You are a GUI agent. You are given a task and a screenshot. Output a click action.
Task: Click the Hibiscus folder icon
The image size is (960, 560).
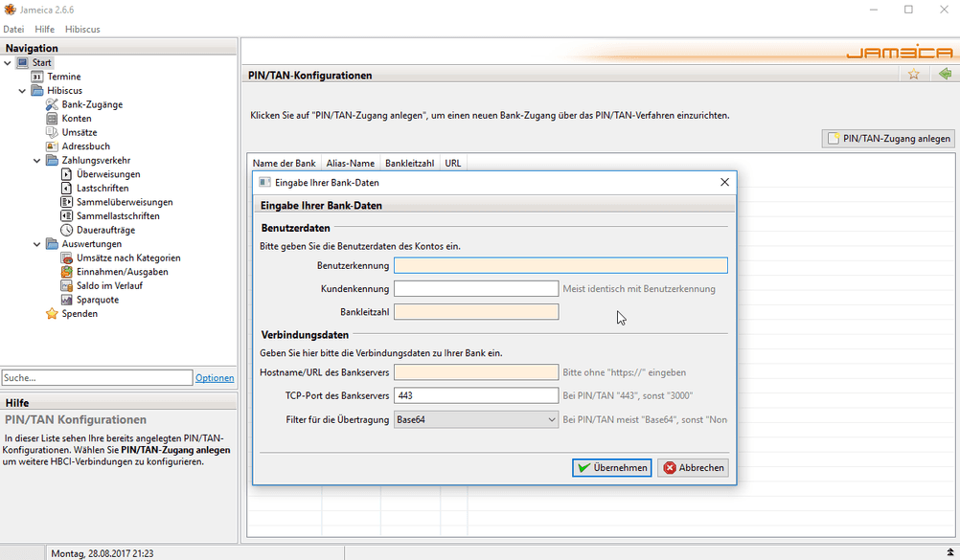[x=37, y=91]
